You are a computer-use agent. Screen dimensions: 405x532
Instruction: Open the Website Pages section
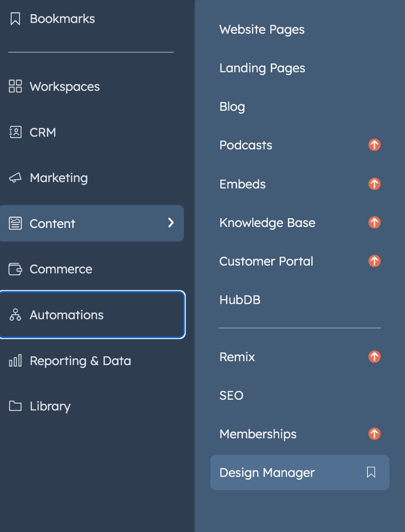coord(262,29)
